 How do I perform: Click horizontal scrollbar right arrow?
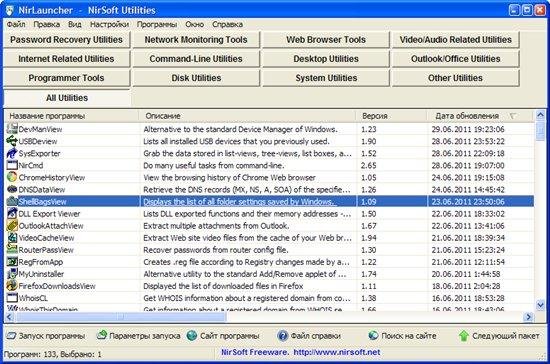pyautogui.click(x=528, y=317)
